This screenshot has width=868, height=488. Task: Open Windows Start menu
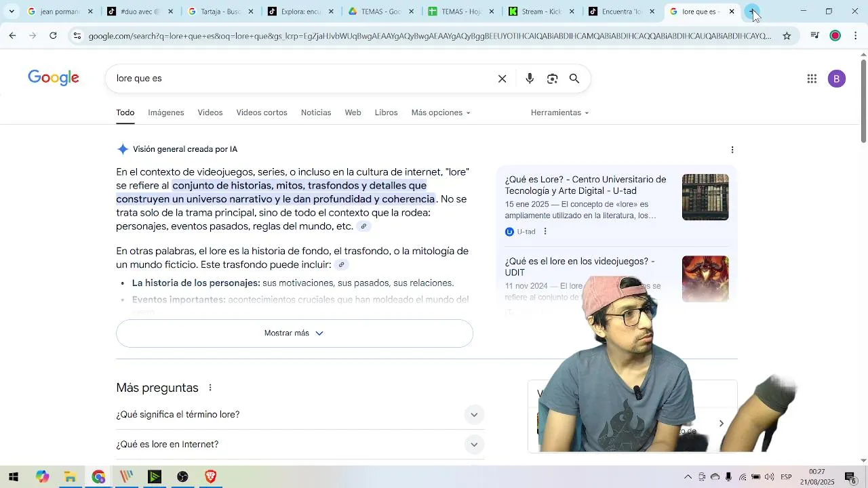[x=14, y=477]
